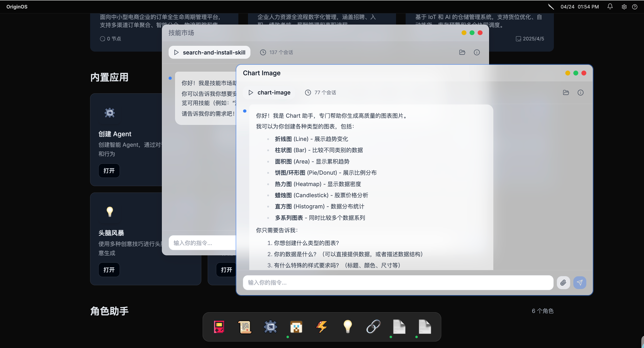Click the 角色助手 section heading
This screenshot has width=644, height=348.
(109, 311)
